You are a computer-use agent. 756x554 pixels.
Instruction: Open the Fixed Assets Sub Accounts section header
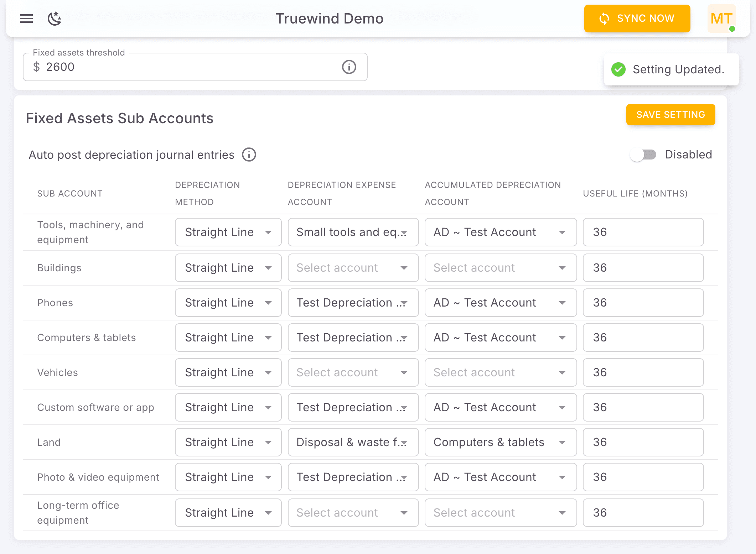pyautogui.click(x=119, y=118)
